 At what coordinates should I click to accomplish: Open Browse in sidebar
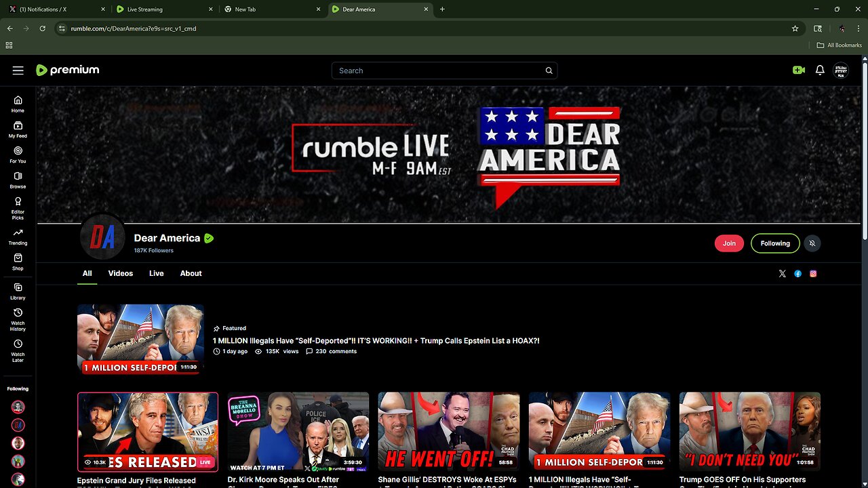[18, 180]
